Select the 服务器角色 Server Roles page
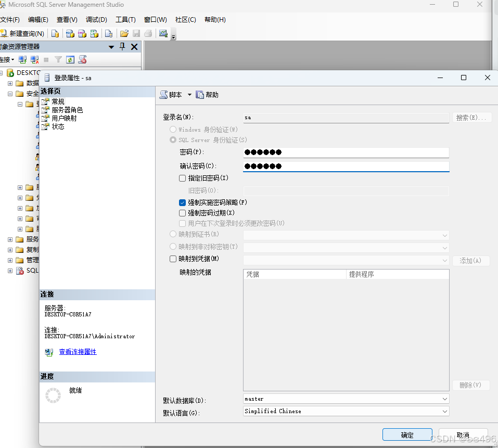Image resolution: width=498 pixels, height=448 pixels. click(67, 110)
